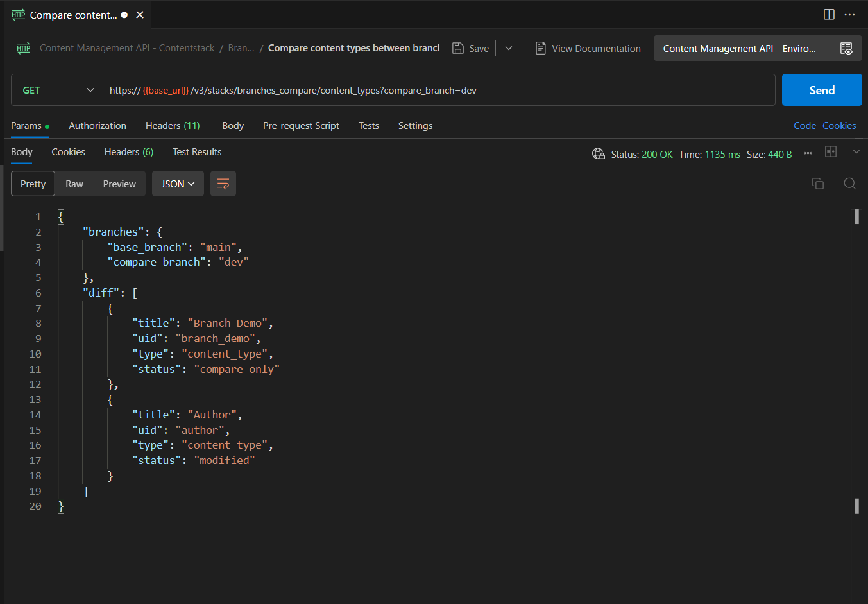Image resolution: width=868 pixels, height=604 pixels.
Task: Open the response Headers (6) tab
Action: [x=129, y=152]
